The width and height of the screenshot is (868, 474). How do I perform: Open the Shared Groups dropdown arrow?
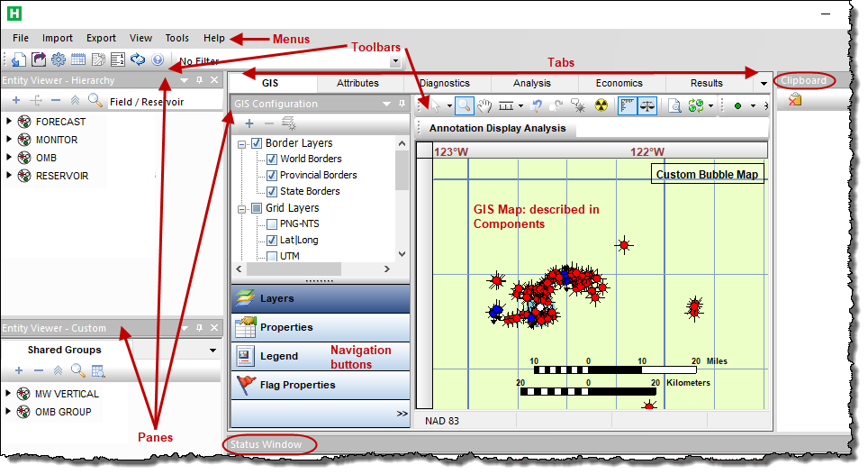coord(212,351)
